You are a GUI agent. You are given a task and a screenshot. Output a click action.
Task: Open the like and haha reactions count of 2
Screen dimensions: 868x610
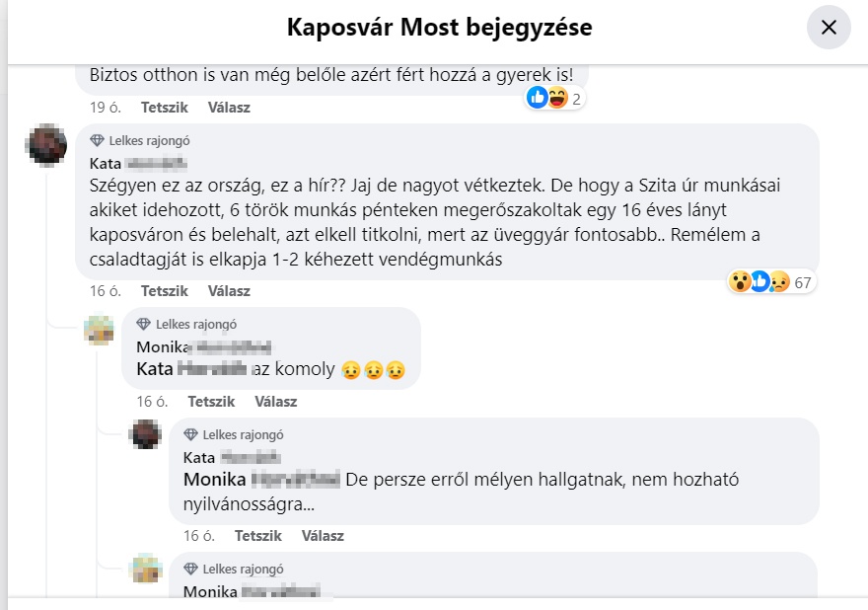[554, 99]
